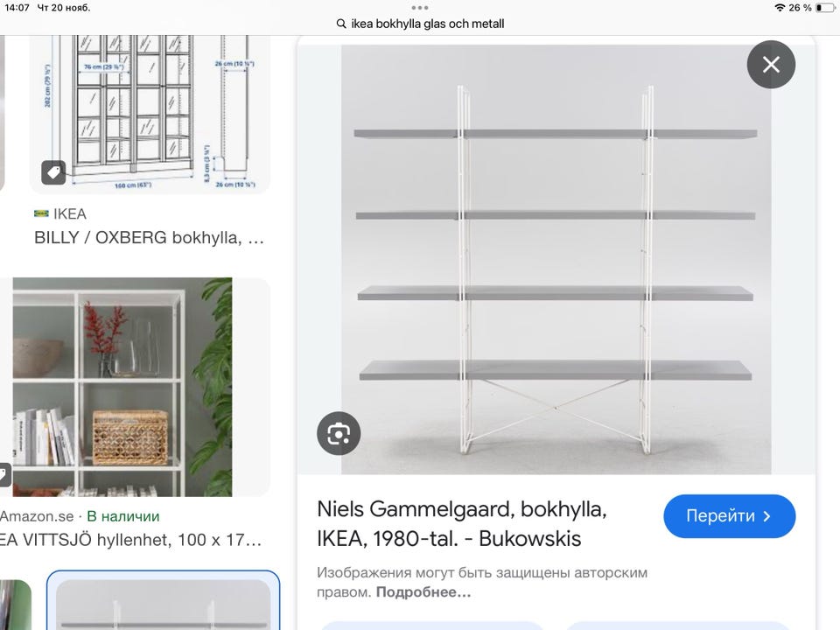Tap the 26 % battery percentage text

click(x=800, y=8)
